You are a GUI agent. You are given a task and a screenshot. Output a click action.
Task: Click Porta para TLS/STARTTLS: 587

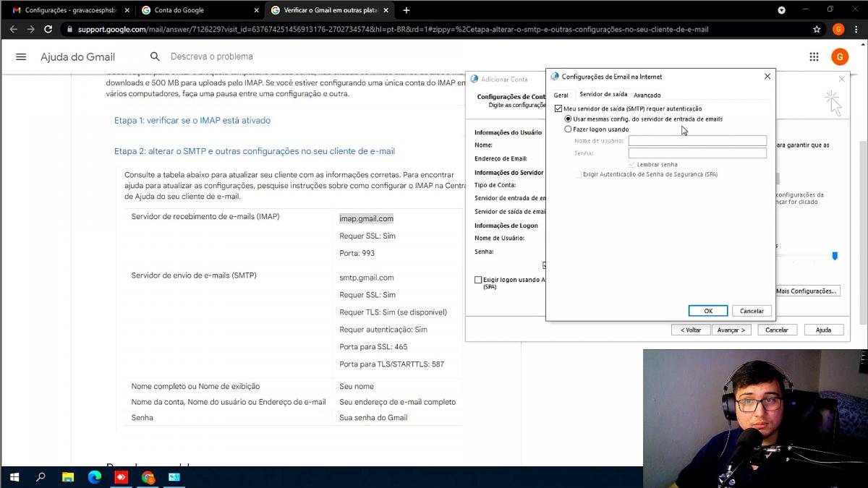[392, 364]
